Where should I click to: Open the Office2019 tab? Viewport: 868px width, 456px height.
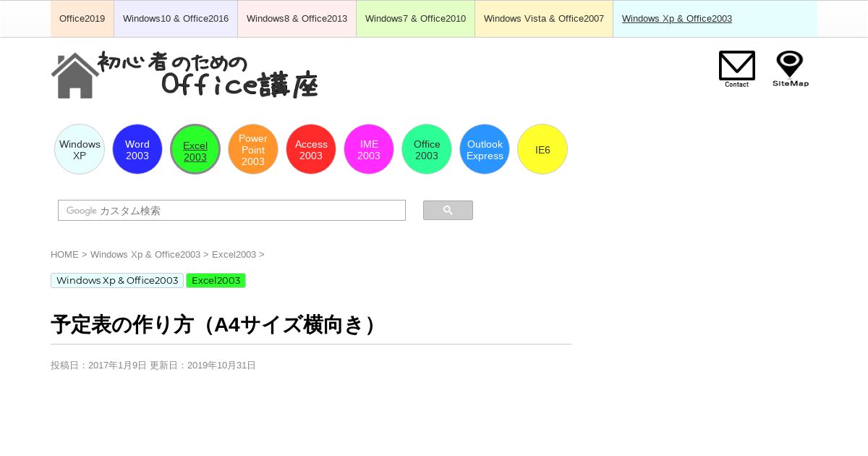[x=82, y=19]
